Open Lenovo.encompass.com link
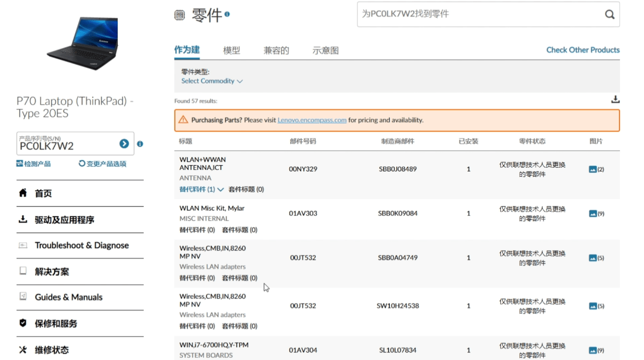Viewport: 644px width, 360px height. click(312, 120)
